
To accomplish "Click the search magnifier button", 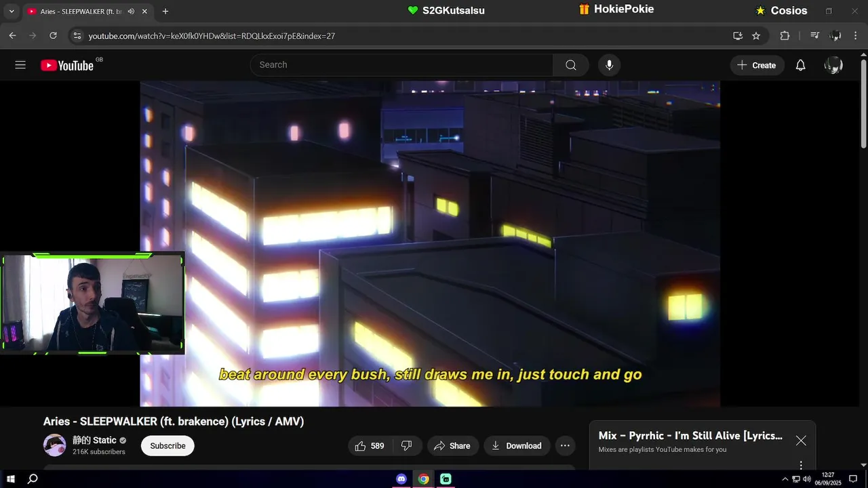I will coord(571,65).
